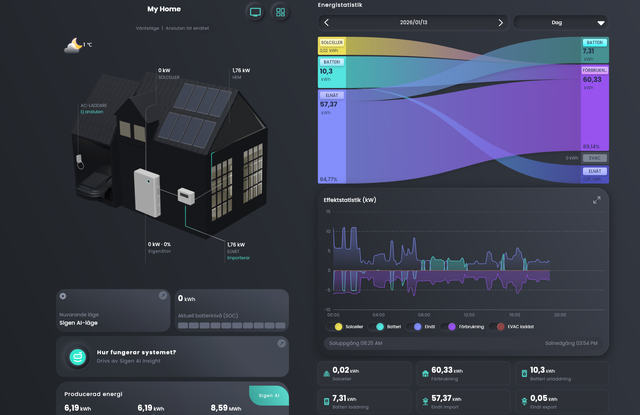Click the 0 kW SOLCELLER label
Viewport: 640px width, 415px height.
click(169, 73)
